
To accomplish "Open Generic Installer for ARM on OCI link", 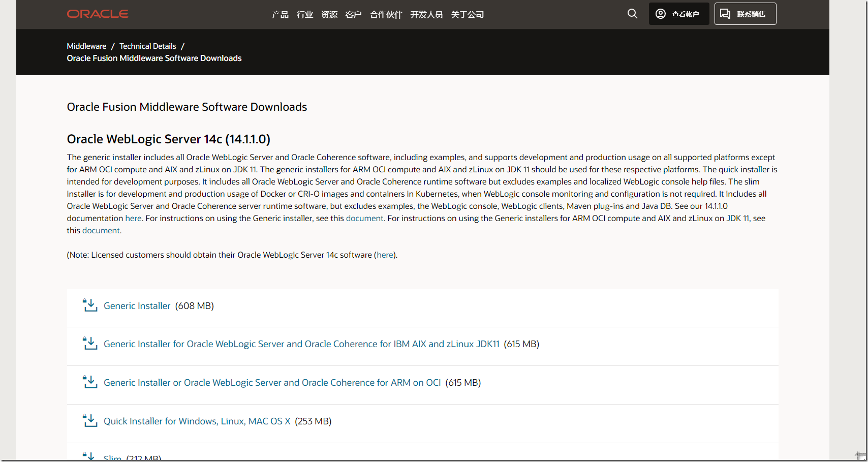I will [272, 383].
